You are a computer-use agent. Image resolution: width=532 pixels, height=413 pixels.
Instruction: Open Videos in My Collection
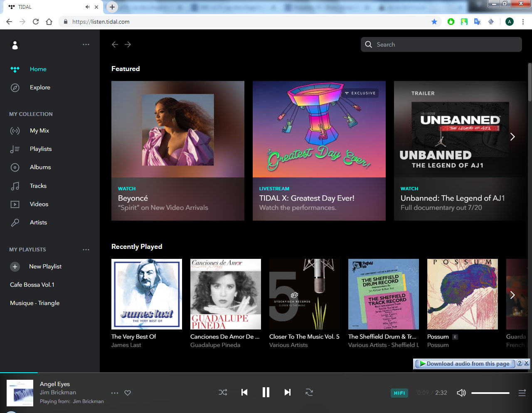39,204
